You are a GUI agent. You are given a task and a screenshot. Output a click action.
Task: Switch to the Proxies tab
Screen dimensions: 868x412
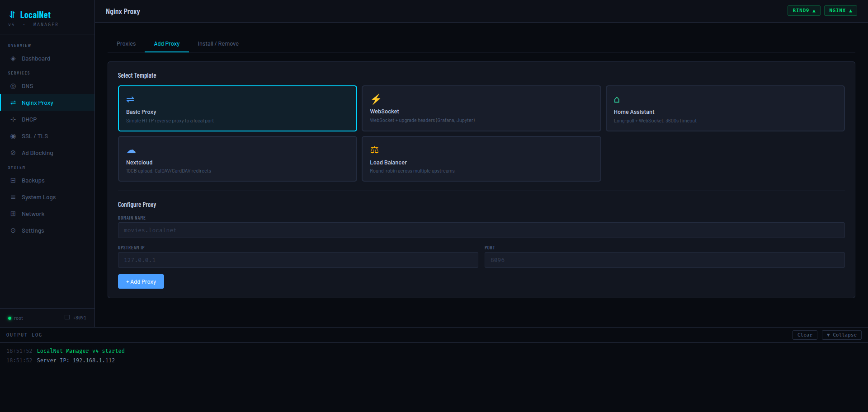coord(126,44)
